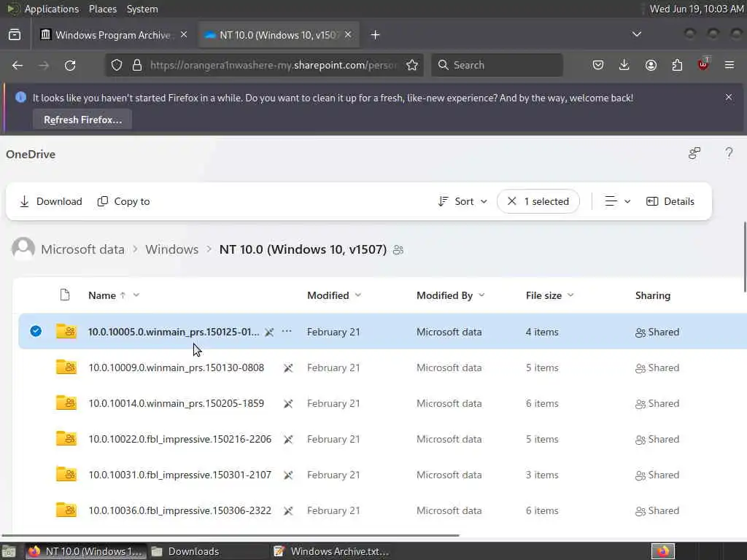
Task: Open folder 10.0.10036.0.fbl_impressive.150306-2322
Action: 180,510
